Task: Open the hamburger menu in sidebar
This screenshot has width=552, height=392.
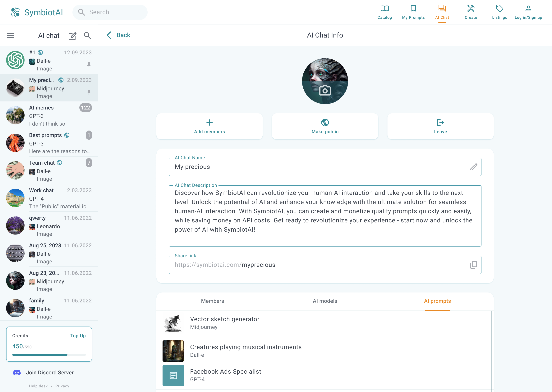Action: (11, 36)
